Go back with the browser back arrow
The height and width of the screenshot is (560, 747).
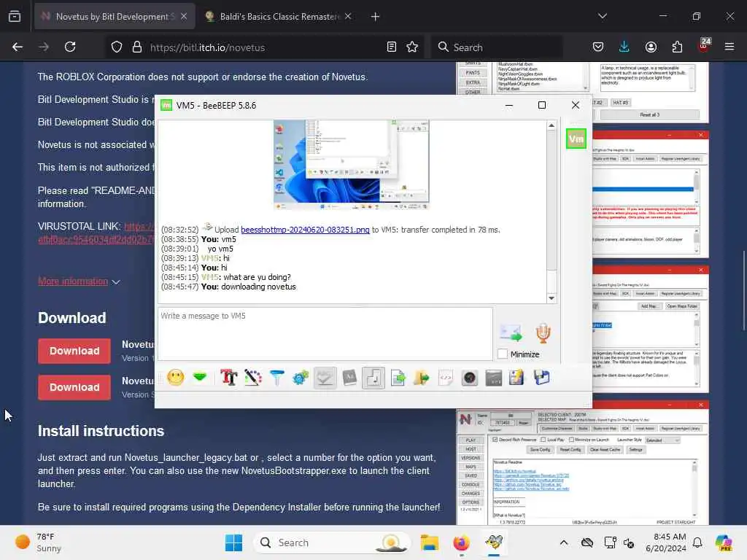pos(18,47)
